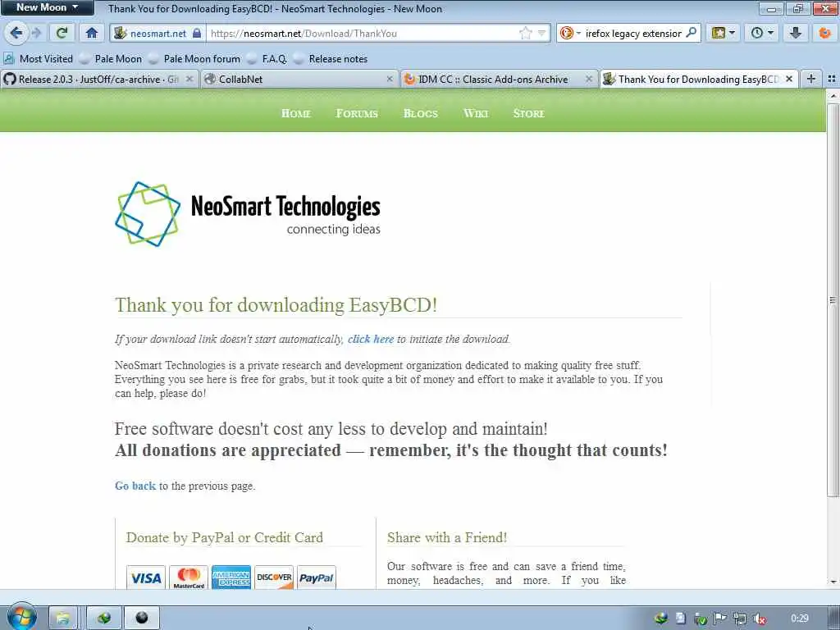Open the New Moon application menu
The image size is (840, 630).
coord(47,7)
